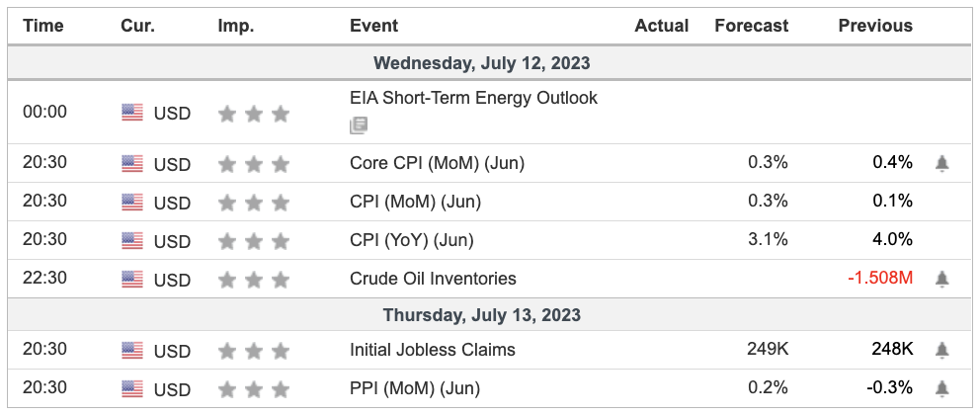The image size is (980, 415).
Task: Click the Imp. column header
Action: coord(235,26)
